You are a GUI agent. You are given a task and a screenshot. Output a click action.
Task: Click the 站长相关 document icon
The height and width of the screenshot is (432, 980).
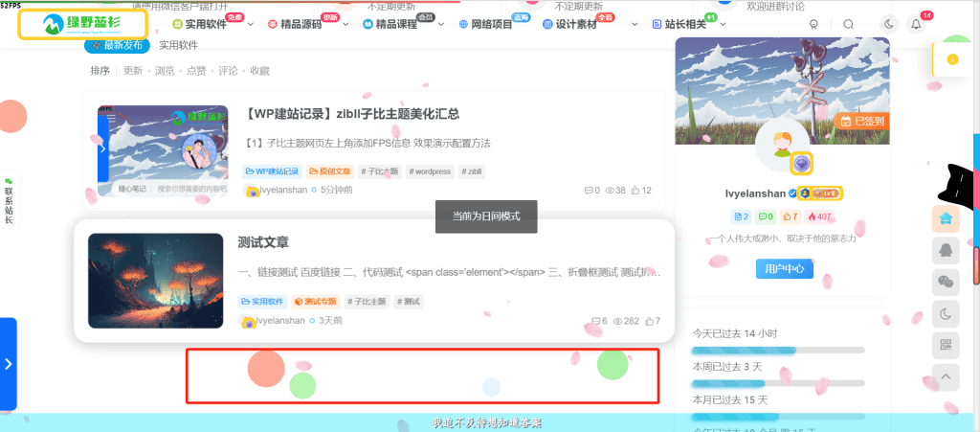pyautogui.click(x=657, y=24)
